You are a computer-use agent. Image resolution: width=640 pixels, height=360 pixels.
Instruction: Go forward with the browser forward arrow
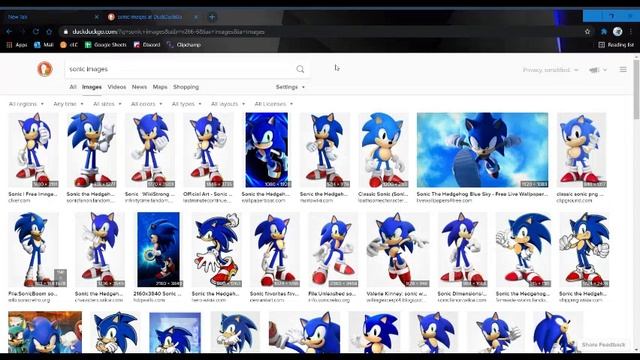pos(22,31)
